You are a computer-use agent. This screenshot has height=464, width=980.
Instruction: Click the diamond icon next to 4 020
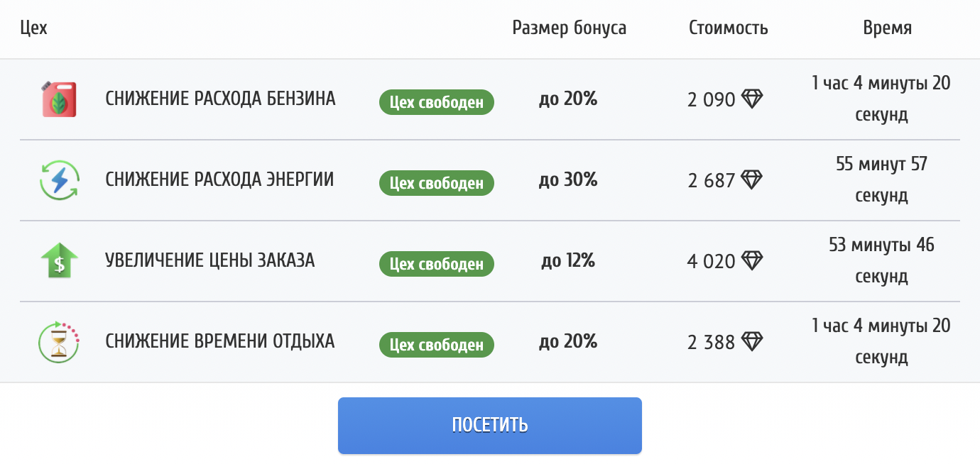tap(752, 260)
